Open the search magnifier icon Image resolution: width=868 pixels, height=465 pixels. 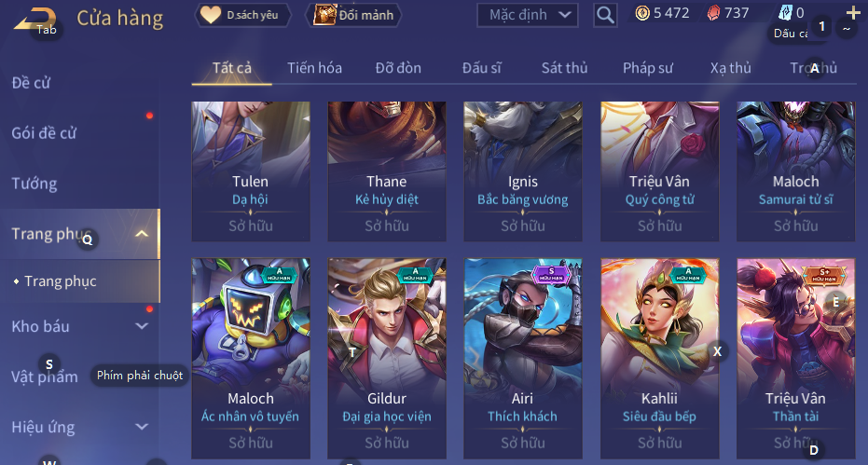point(605,15)
